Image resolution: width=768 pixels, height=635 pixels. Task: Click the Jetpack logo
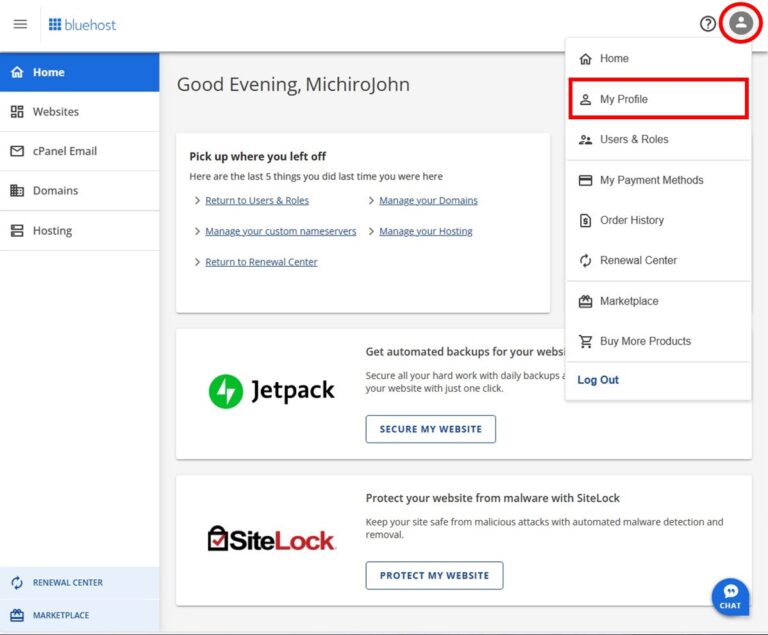coord(271,391)
